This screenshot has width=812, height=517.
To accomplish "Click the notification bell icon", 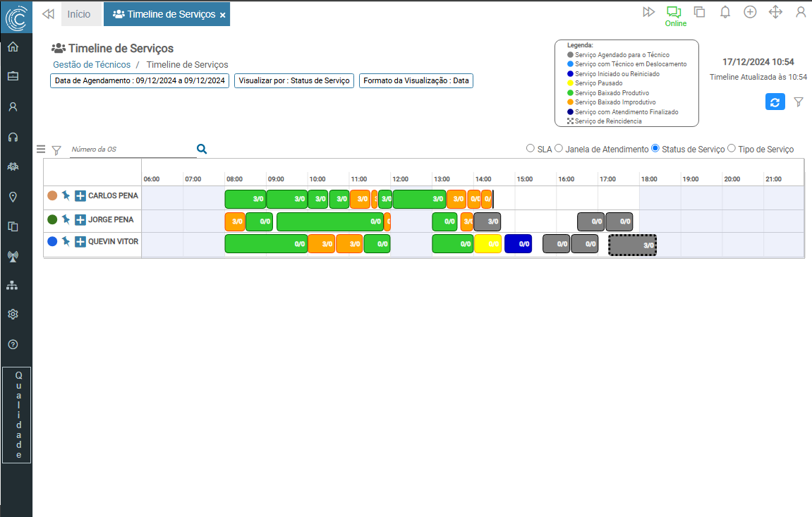I will tap(725, 12).
